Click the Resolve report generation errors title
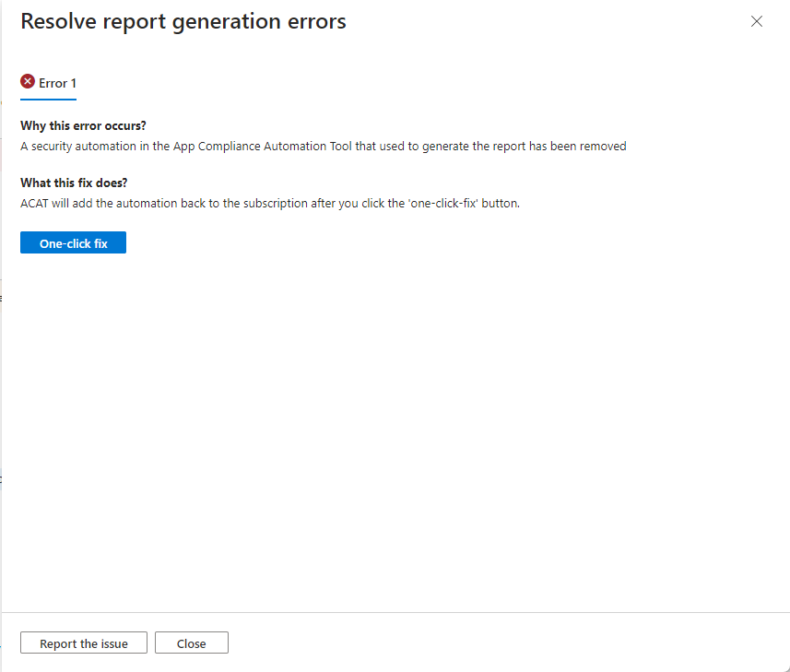 (x=183, y=21)
